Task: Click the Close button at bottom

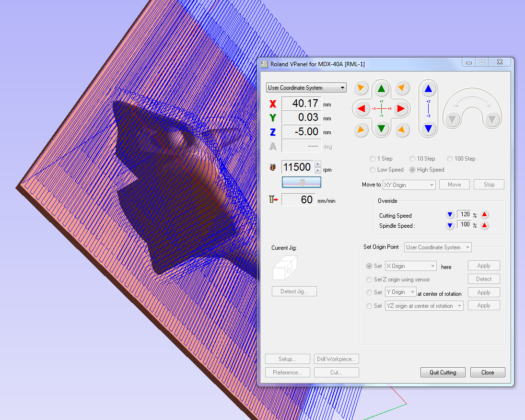Action: [488, 373]
